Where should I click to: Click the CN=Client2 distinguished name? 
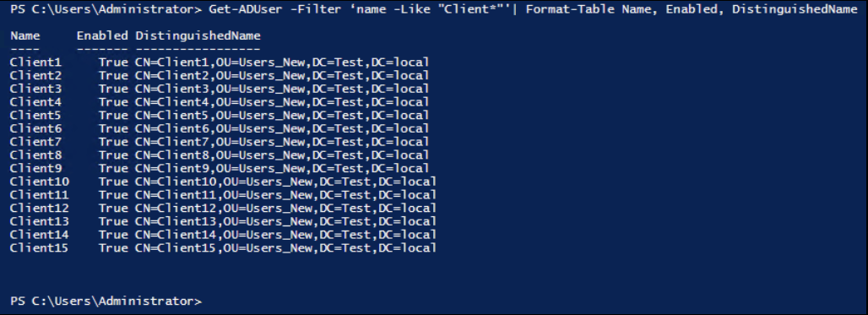pyautogui.click(x=282, y=76)
